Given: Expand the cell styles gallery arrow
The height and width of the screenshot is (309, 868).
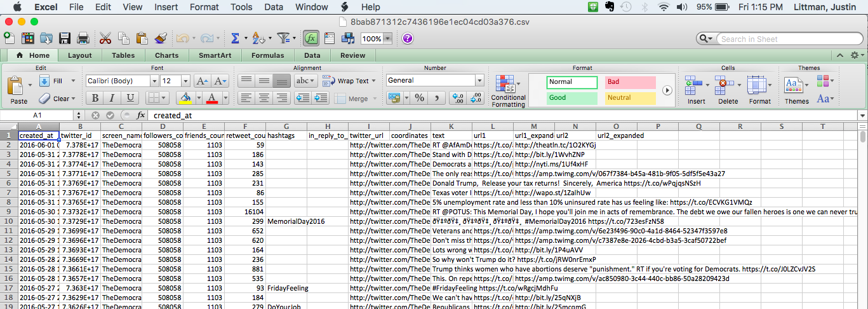Looking at the screenshot, I should coord(667,90).
